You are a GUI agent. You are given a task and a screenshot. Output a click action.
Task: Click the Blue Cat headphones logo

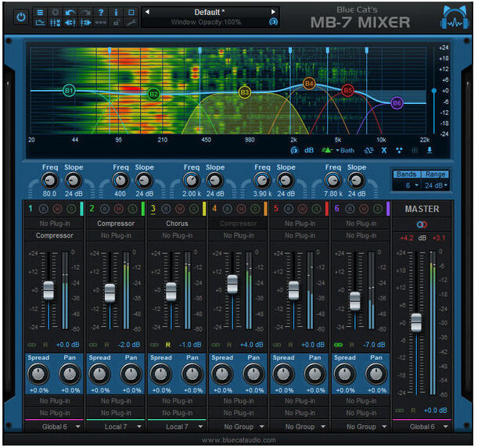pyautogui.click(x=455, y=17)
